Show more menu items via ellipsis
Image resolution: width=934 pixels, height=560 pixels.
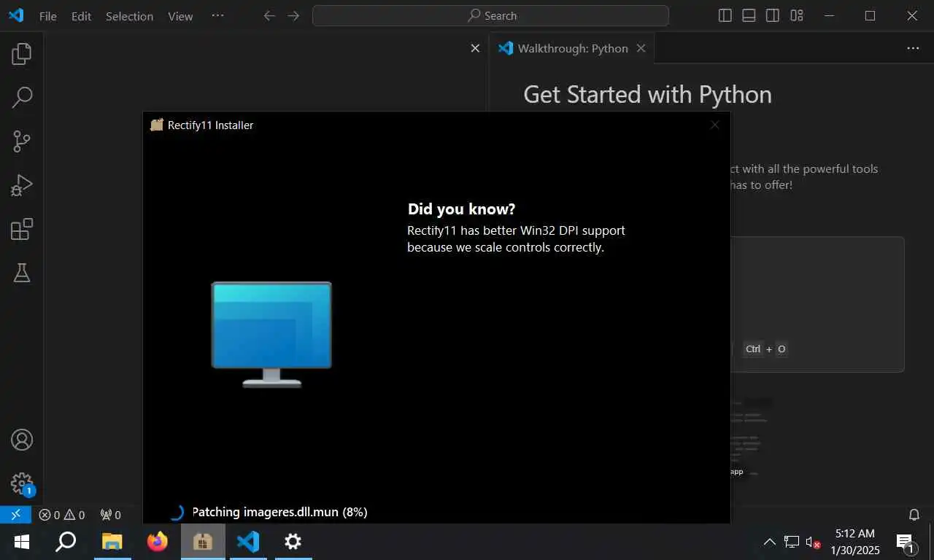tap(217, 15)
